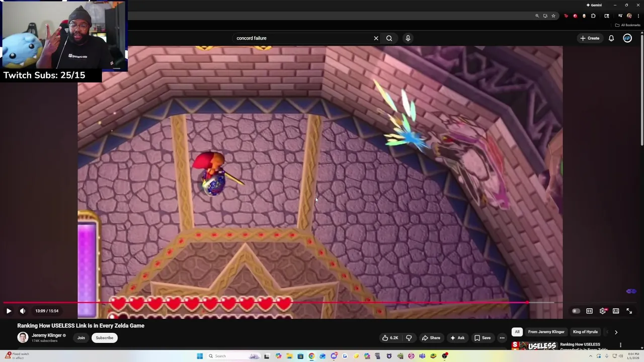644x362 pixels.
Task: Open Task View on the taskbar
Action: point(267,356)
